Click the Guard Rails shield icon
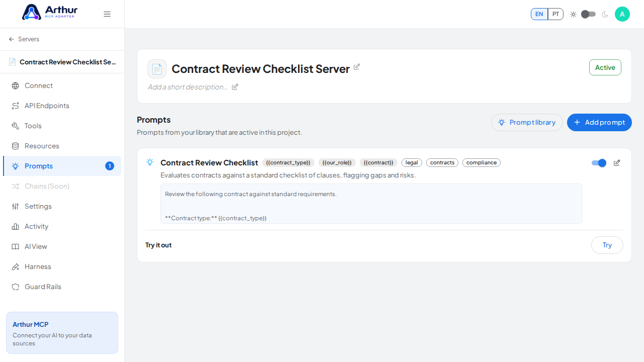The width and height of the screenshot is (644, 362). click(15, 287)
